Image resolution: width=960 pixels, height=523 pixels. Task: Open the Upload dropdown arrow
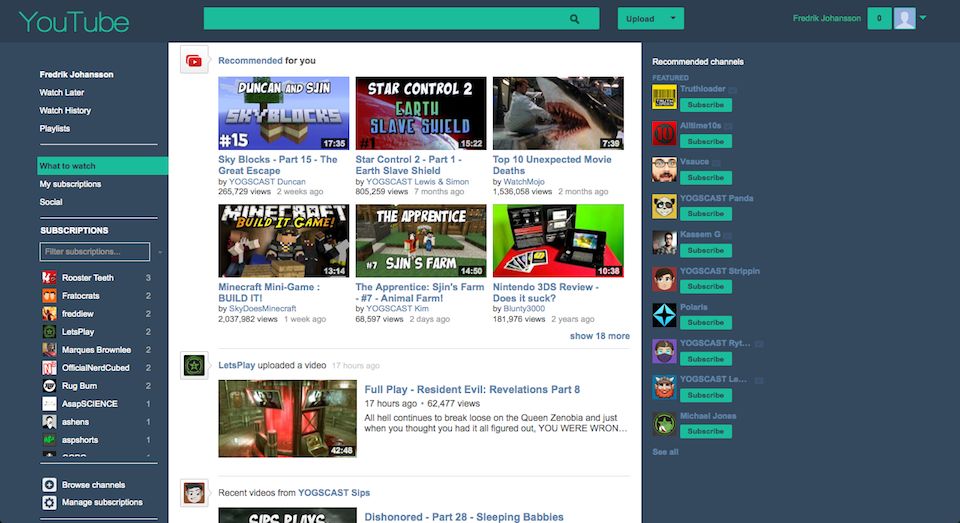click(x=673, y=18)
